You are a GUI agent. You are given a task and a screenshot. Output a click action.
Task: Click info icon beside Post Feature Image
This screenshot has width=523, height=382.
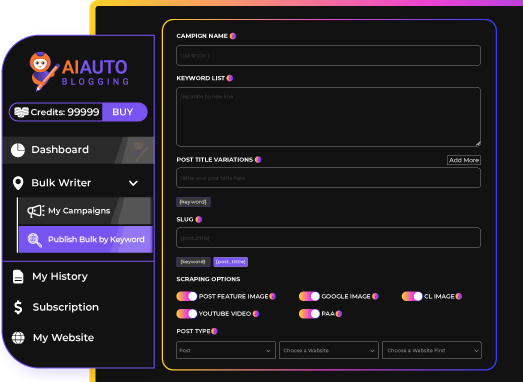[x=273, y=296]
